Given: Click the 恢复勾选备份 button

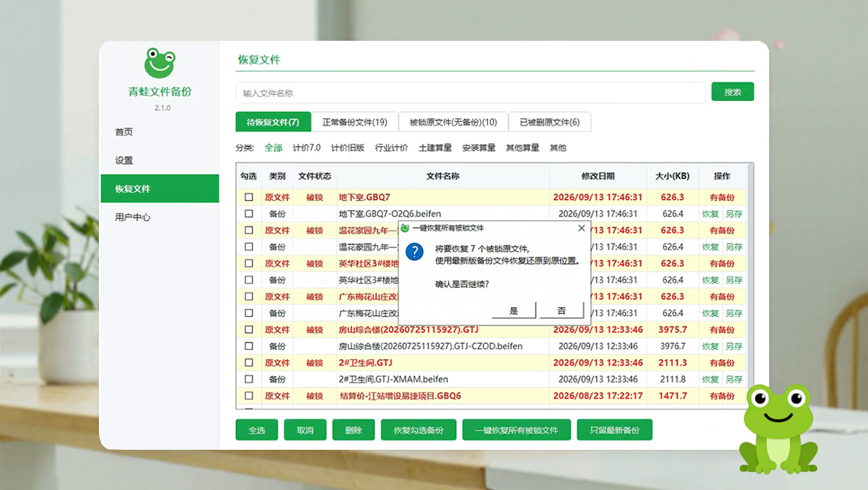Looking at the screenshot, I should coord(418,430).
